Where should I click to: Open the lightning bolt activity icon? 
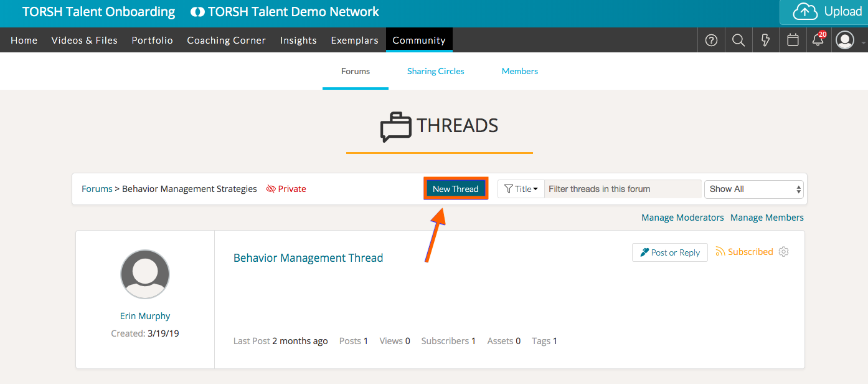click(766, 40)
